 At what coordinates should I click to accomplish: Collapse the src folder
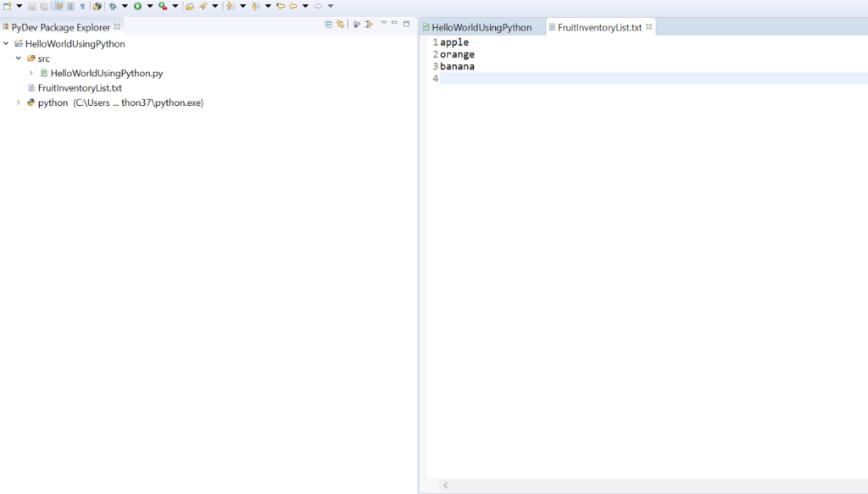19,58
